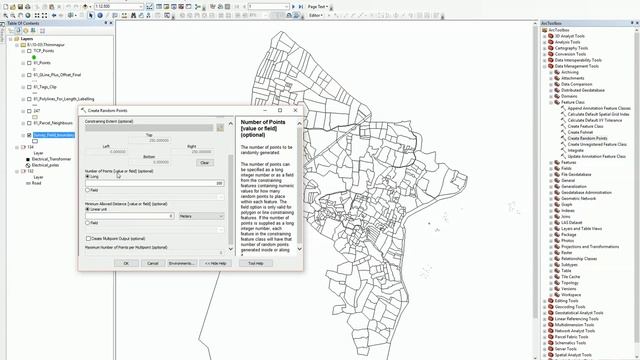This screenshot has width=640, height=360.
Task: Click the Clear extent button
Action: (204, 162)
